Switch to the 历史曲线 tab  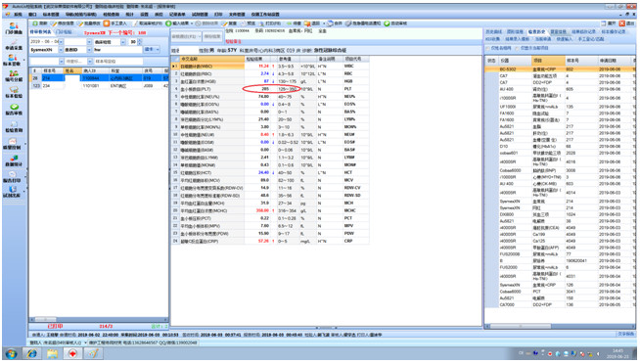493,32
